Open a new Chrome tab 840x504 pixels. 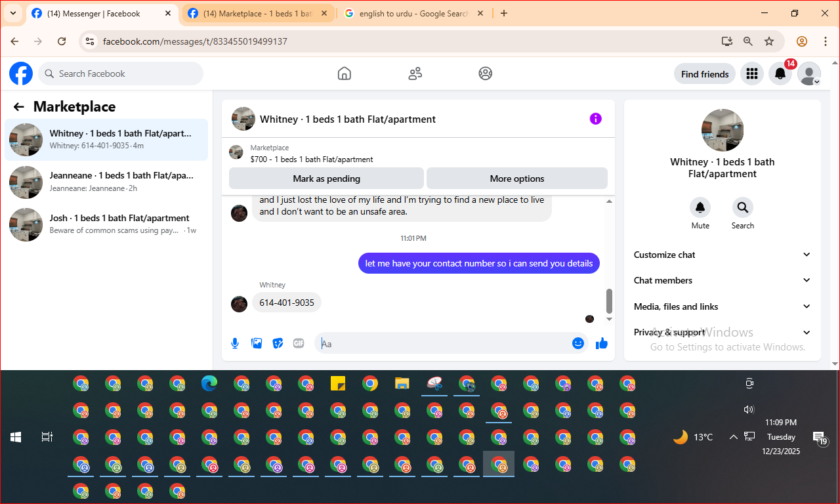pyautogui.click(x=504, y=13)
